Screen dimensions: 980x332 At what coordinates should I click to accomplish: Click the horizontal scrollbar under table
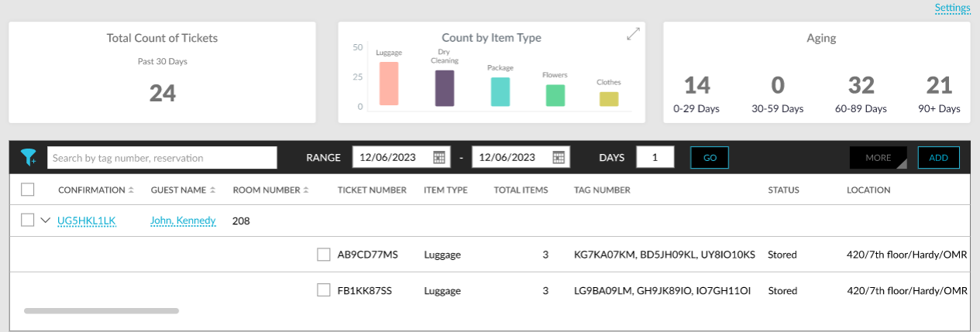(101, 311)
